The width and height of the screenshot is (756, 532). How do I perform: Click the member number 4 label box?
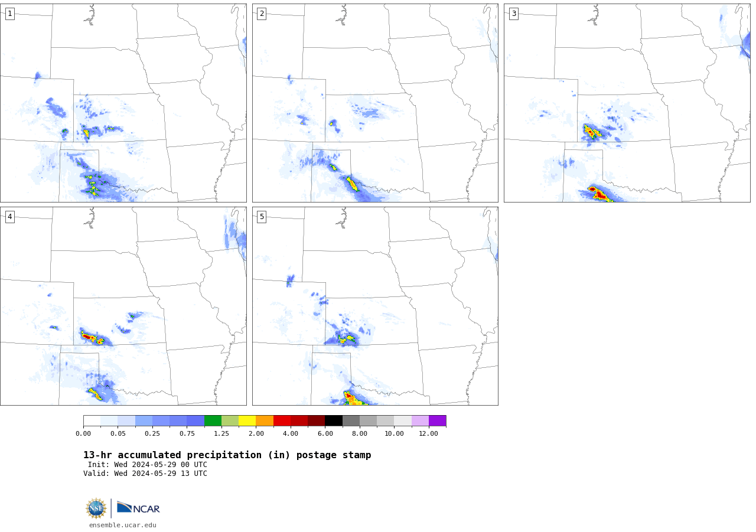9,217
